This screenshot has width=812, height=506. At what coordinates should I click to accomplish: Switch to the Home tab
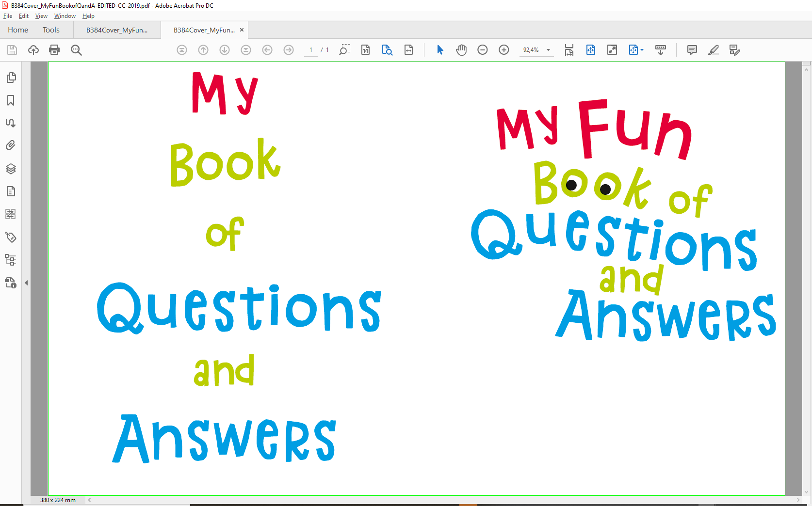(x=18, y=30)
